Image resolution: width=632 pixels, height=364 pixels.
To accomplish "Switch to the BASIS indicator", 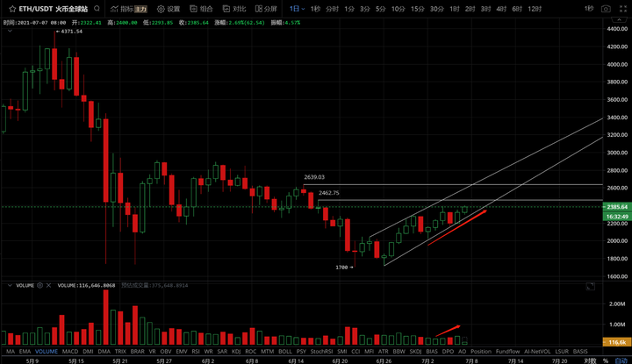I will 580,351.
